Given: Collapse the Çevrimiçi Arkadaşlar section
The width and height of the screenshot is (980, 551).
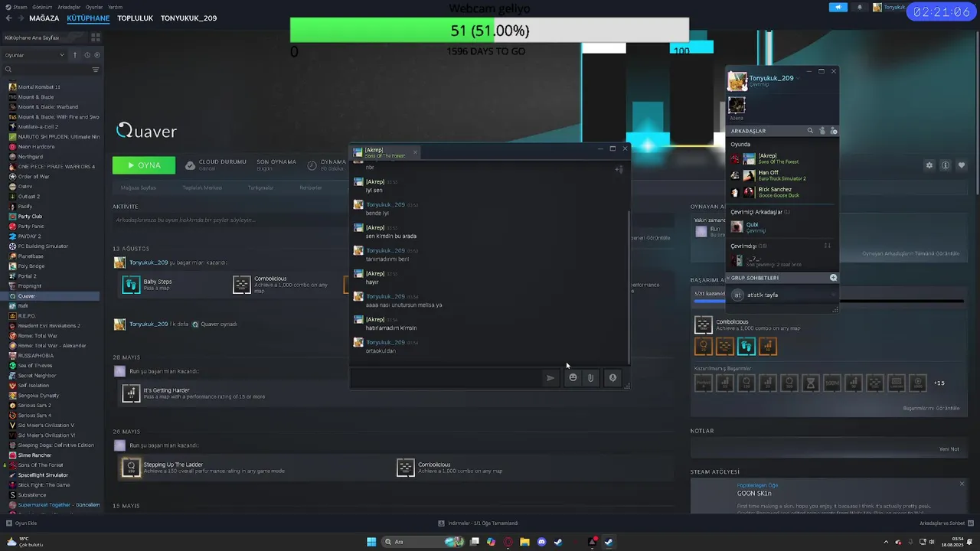Looking at the screenshot, I should point(760,212).
